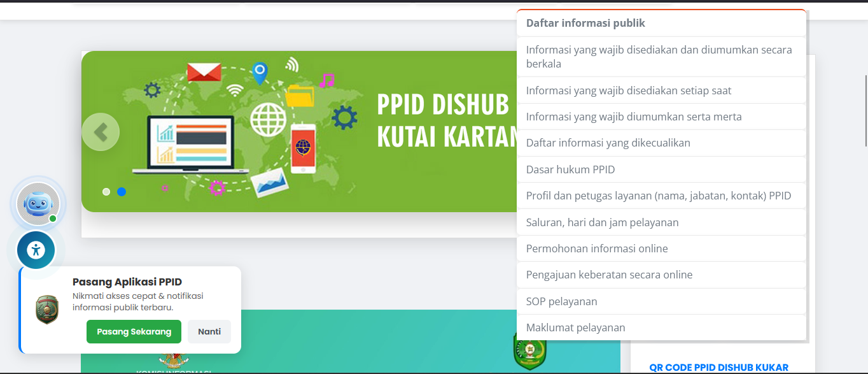The width and height of the screenshot is (868, 374).
Task: Click Pasang Aplikasi PPID title text
Action: click(x=127, y=282)
